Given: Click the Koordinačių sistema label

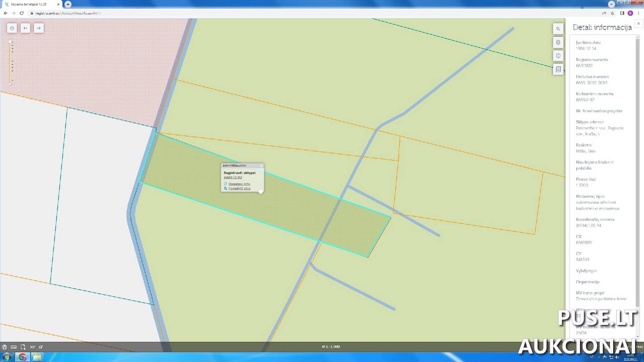Looking at the screenshot, I should pyautogui.click(x=595, y=219).
